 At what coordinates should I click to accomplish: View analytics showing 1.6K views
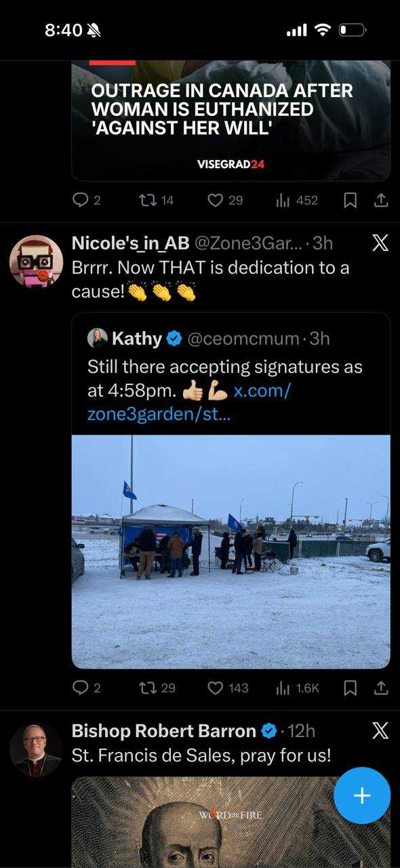tap(298, 688)
